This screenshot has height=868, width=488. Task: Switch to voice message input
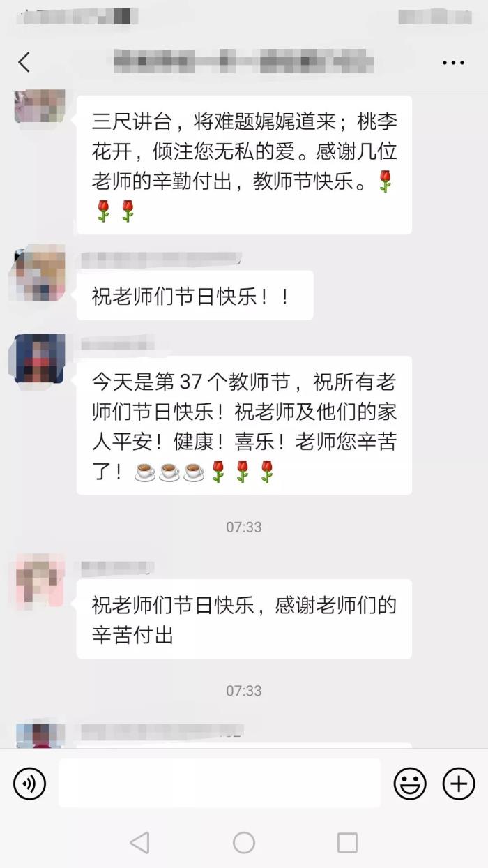click(x=29, y=784)
